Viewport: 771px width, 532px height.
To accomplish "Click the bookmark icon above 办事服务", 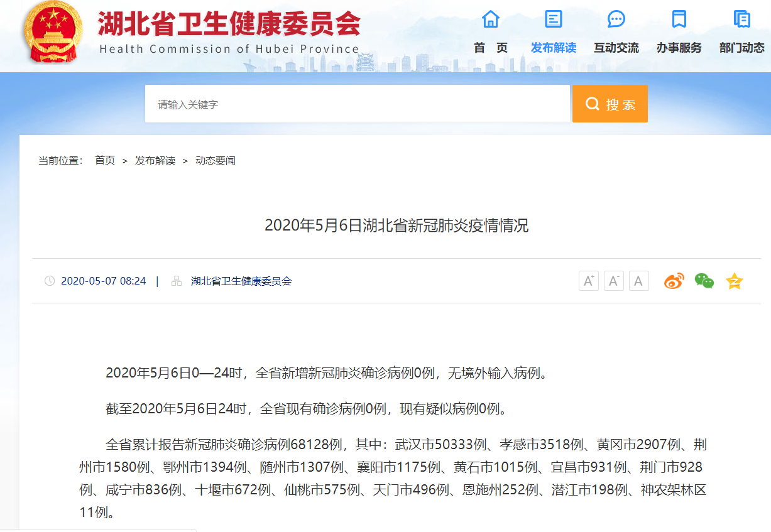I will point(679,19).
